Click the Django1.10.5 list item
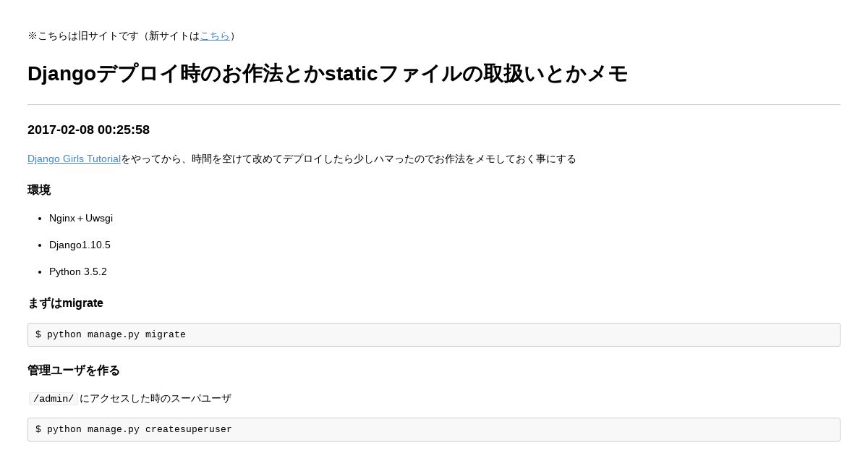 80,245
